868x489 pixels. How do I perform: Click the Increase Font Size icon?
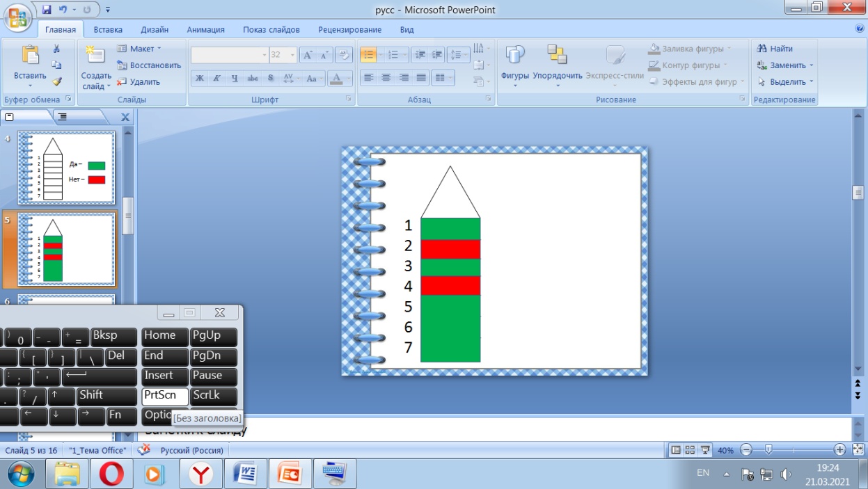pyautogui.click(x=308, y=55)
